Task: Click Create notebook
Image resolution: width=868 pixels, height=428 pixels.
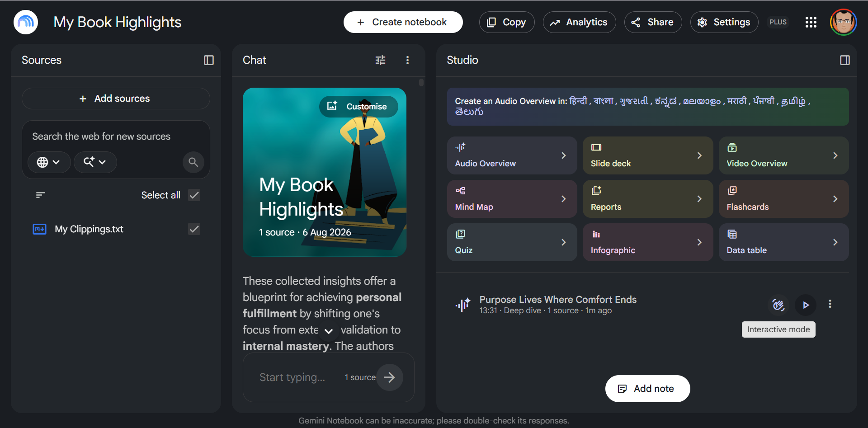Action: (403, 22)
